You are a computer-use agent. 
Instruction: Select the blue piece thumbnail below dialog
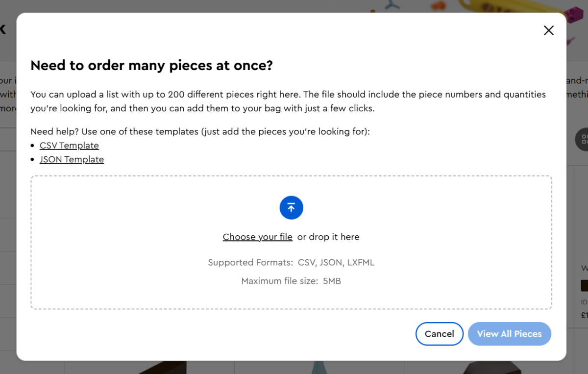[319, 367]
